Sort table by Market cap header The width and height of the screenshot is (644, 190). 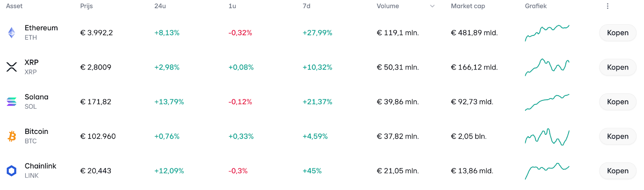click(468, 6)
